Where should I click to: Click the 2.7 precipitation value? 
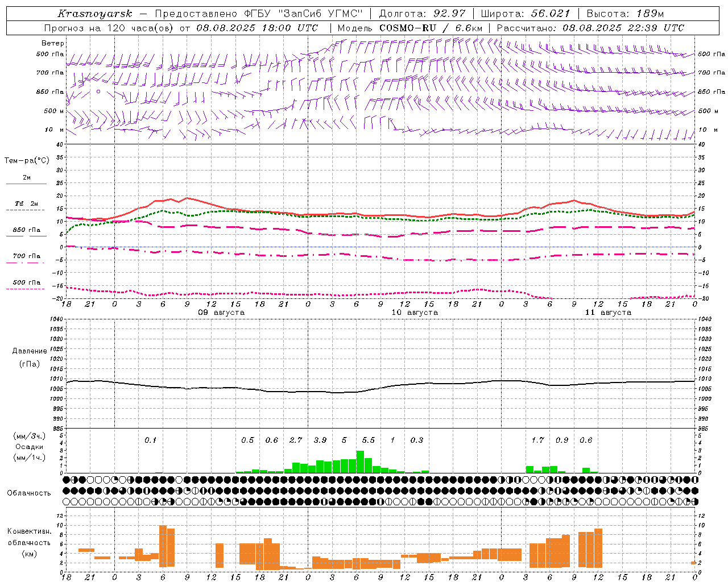(296, 440)
